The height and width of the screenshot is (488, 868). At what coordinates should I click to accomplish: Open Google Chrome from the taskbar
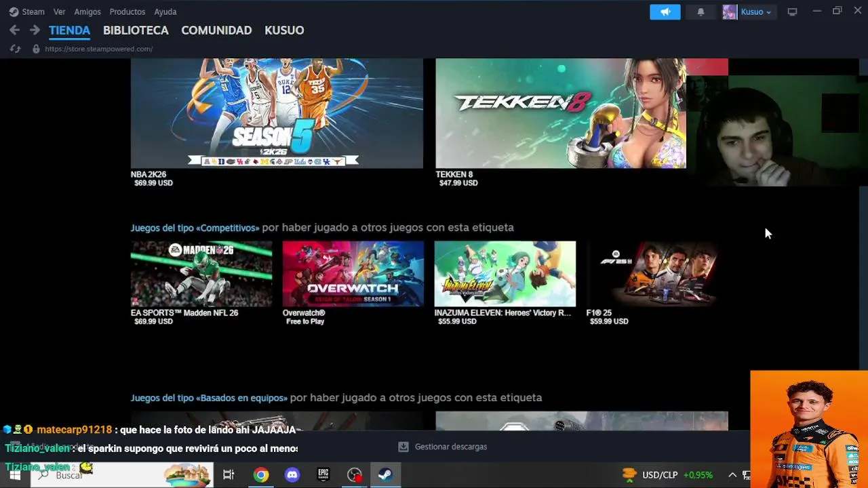click(x=261, y=475)
